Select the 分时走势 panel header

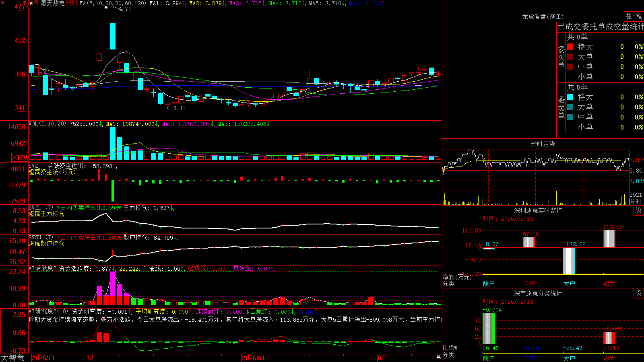click(x=543, y=144)
